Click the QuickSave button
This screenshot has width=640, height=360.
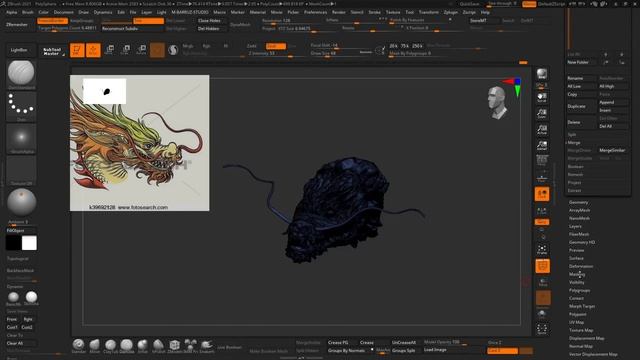click(x=470, y=4)
